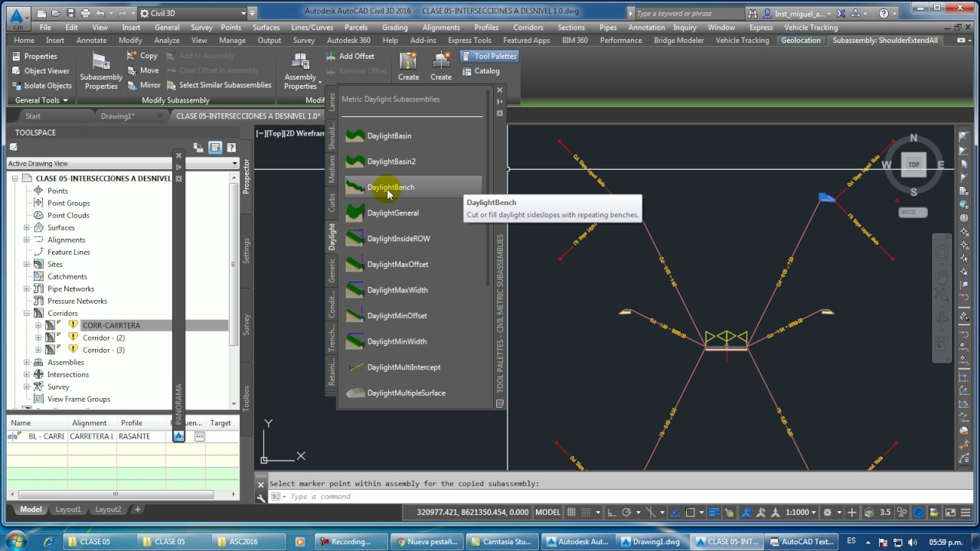This screenshot has height=551, width=980.
Task: Click the Move subassembly tool
Action: 142,70
